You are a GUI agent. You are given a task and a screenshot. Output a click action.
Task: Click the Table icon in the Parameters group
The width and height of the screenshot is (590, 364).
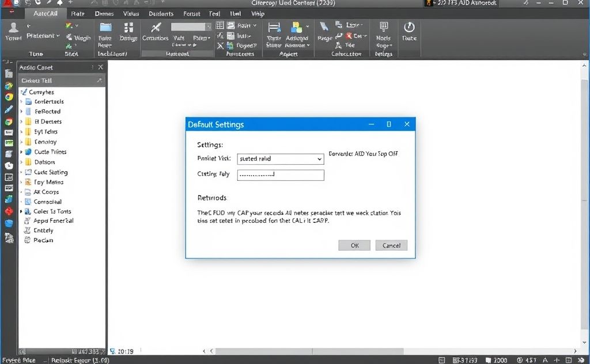pos(220,25)
